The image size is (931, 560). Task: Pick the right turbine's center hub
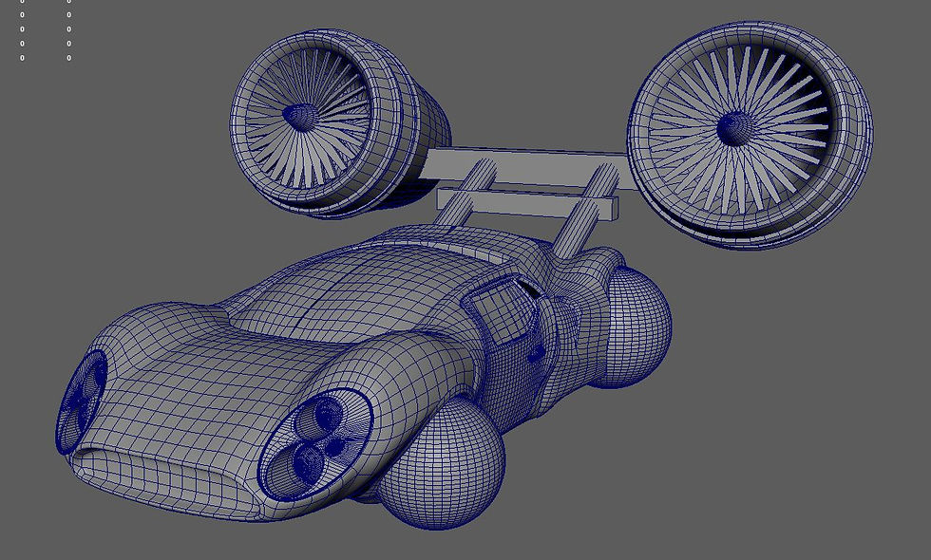pyautogui.click(x=735, y=128)
